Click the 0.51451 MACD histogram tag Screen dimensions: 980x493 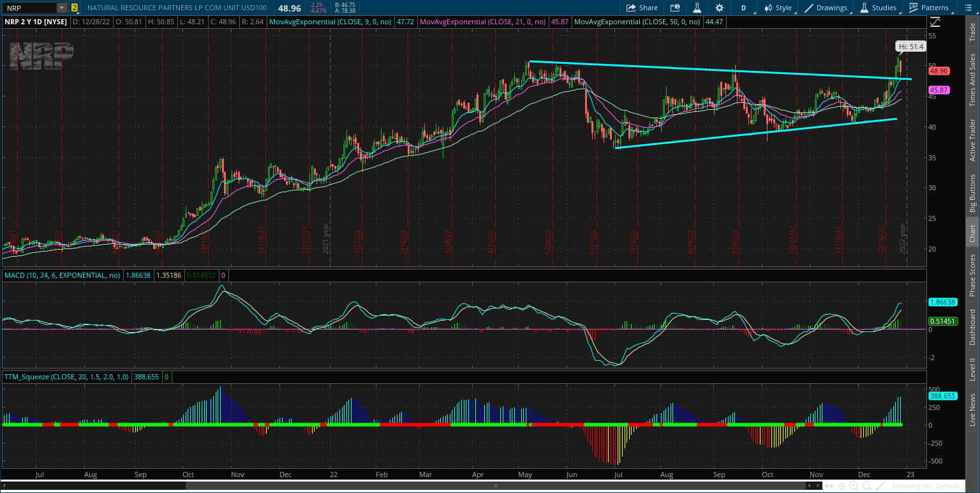[942, 321]
